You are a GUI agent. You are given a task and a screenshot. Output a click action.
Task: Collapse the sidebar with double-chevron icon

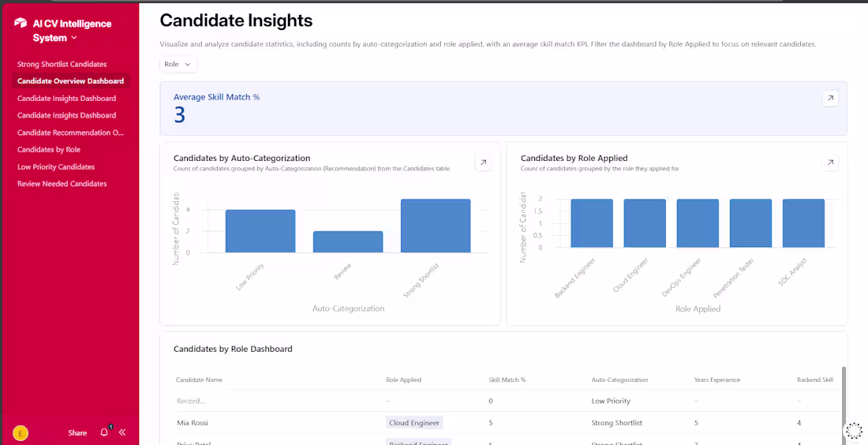122,432
